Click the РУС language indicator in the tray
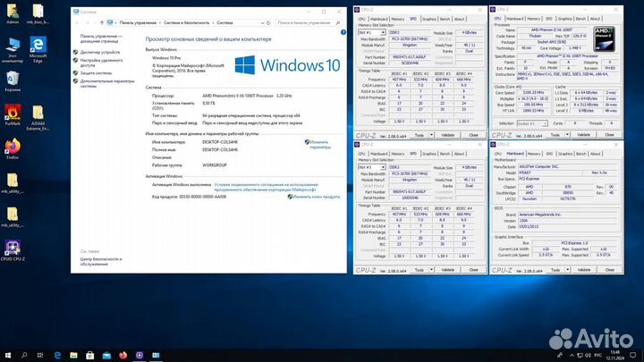The width and height of the screenshot is (644, 362). click(x=598, y=355)
